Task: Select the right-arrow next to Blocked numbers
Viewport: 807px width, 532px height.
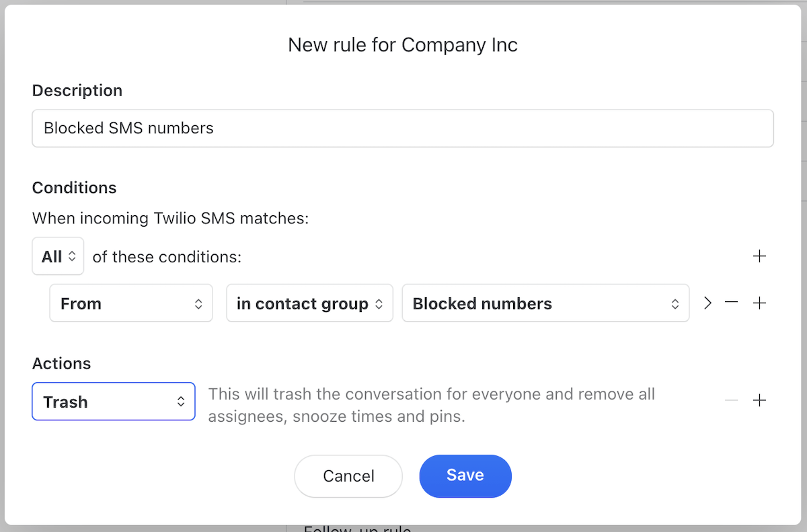Action: [x=707, y=303]
